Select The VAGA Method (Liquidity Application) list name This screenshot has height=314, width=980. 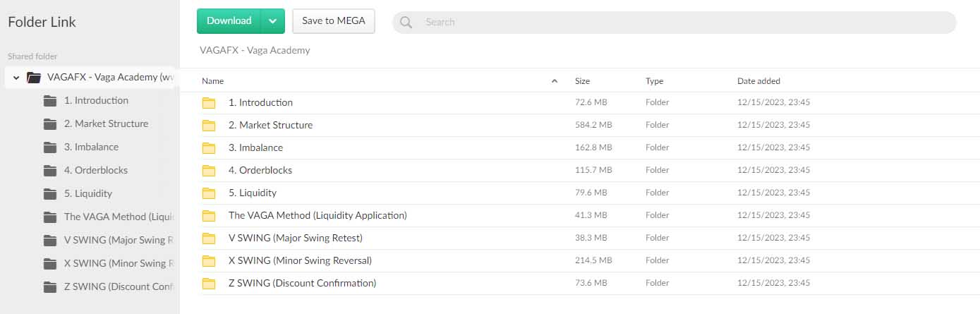(317, 215)
